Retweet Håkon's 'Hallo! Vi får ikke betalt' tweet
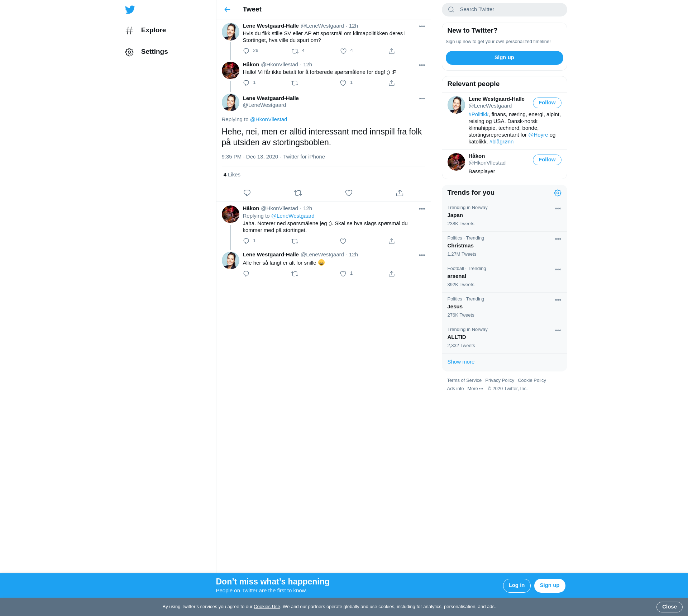 pyautogui.click(x=295, y=83)
